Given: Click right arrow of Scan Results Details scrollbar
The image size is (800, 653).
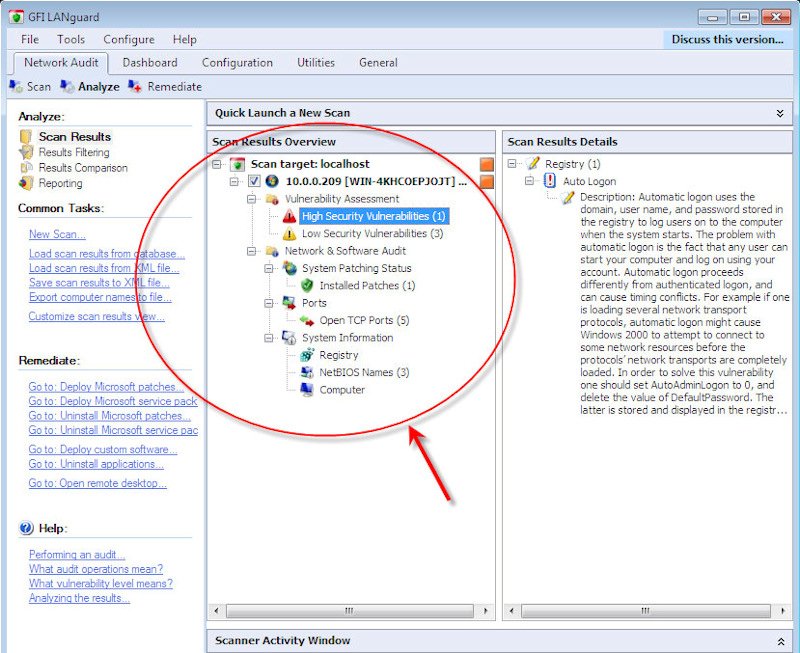Looking at the screenshot, I should coord(783,611).
